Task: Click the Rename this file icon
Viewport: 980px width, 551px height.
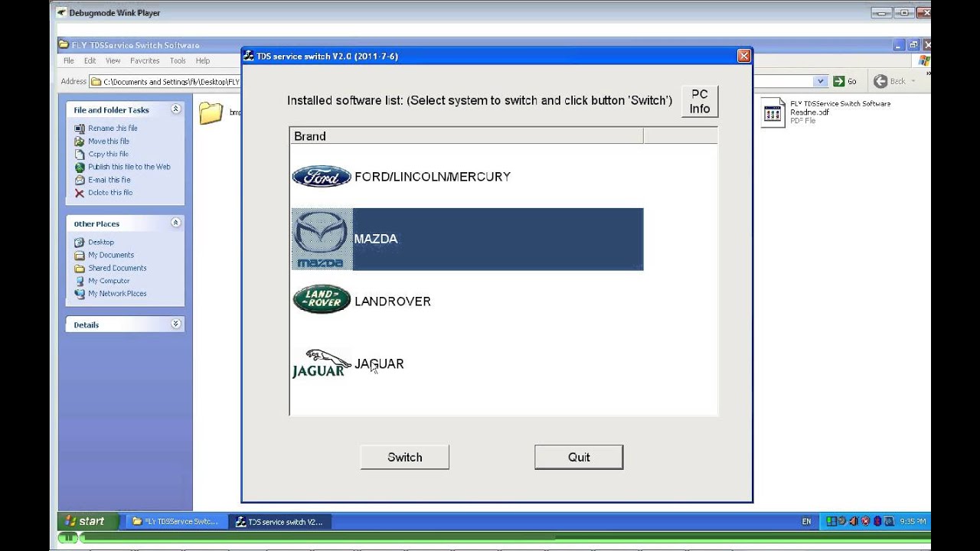Action: [x=80, y=129]
